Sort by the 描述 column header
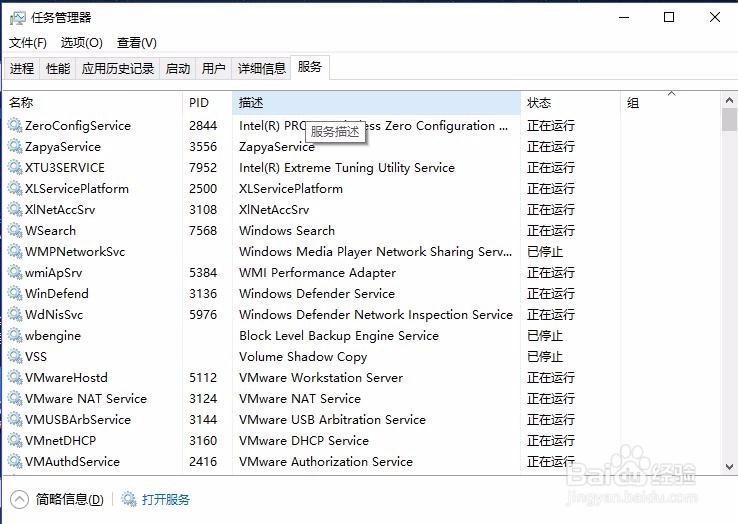Screen dimensions: 738x524 377,103
